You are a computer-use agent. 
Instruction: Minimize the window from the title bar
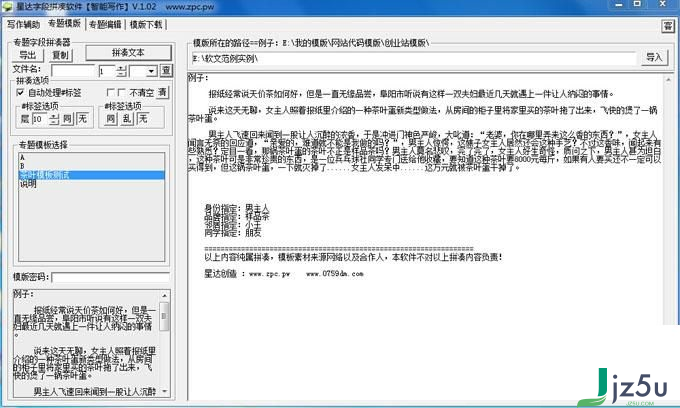pyautogui.click(x=619, y=5)
